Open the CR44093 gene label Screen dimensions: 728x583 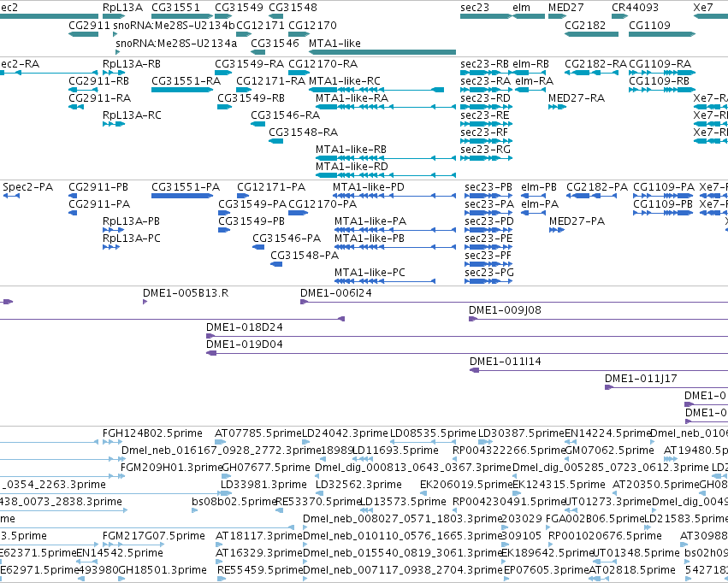tap(635, 8)
